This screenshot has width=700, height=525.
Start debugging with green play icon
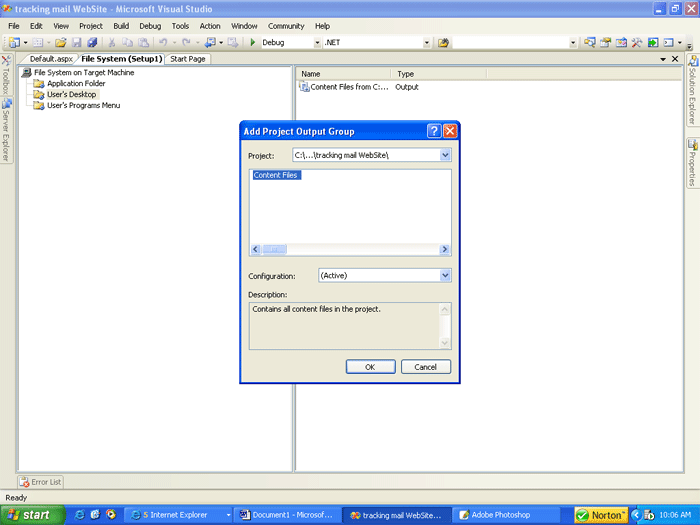coord(253,42)
